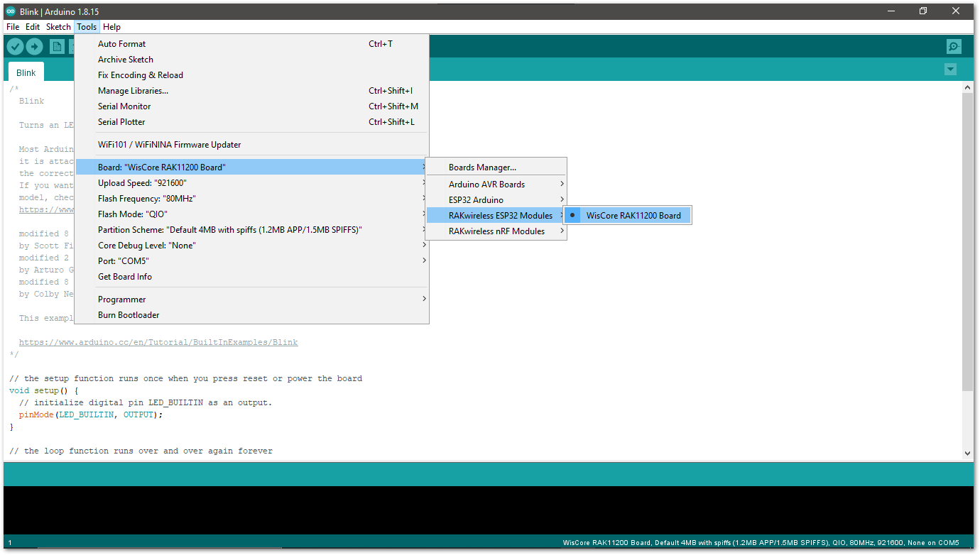Open Manage Libraries...

[x=251, y=91]
